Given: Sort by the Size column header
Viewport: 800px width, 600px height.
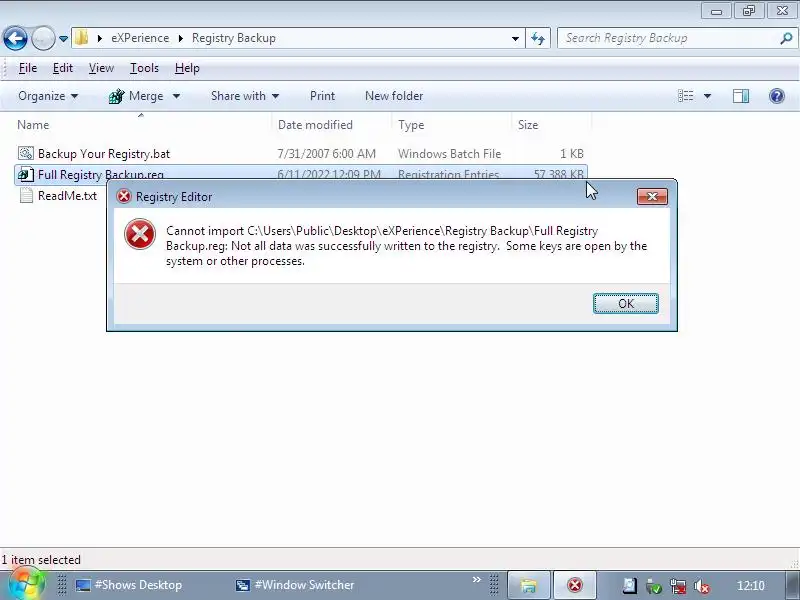Looking at the screenshot, I should point(528,125).
